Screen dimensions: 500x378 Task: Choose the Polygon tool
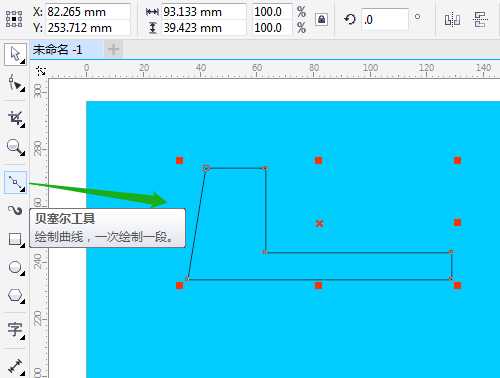tap(15, 295)
